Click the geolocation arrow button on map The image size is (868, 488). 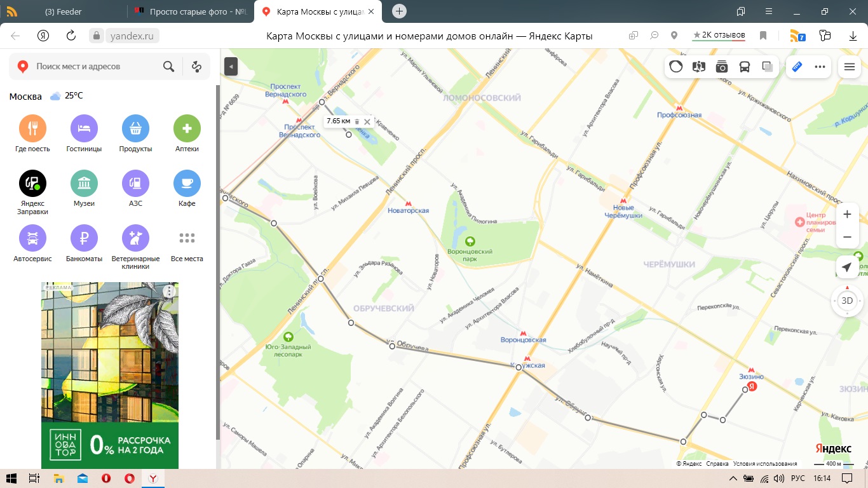(847, 268)
